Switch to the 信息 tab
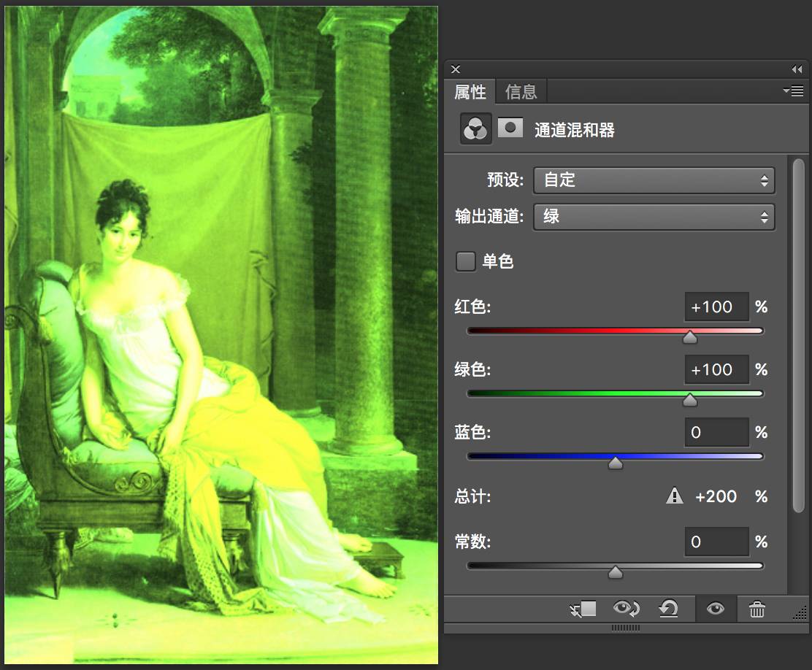The height and width of the screenshot is (670, 812). [x=521, y=92]
